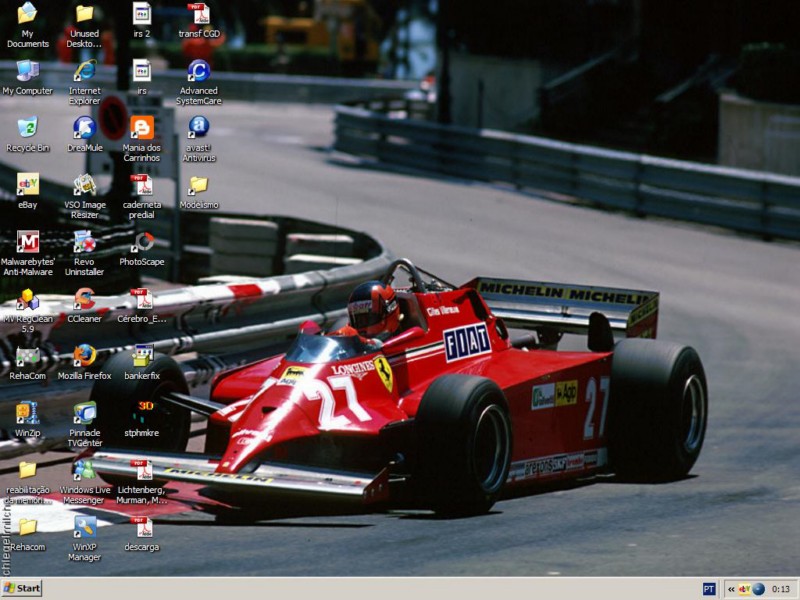Open the WinZip shortcut

point(28,413)
